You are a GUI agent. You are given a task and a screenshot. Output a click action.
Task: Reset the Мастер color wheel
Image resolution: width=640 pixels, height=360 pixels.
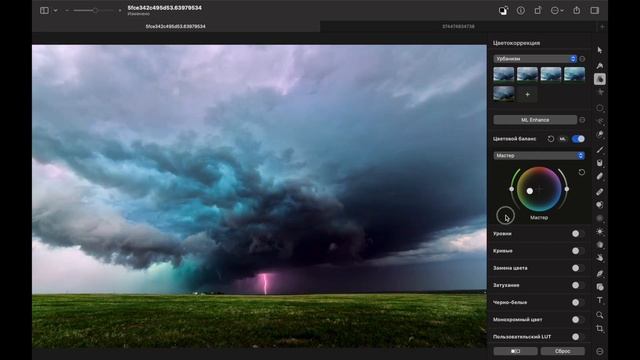(x=582, y=172)
